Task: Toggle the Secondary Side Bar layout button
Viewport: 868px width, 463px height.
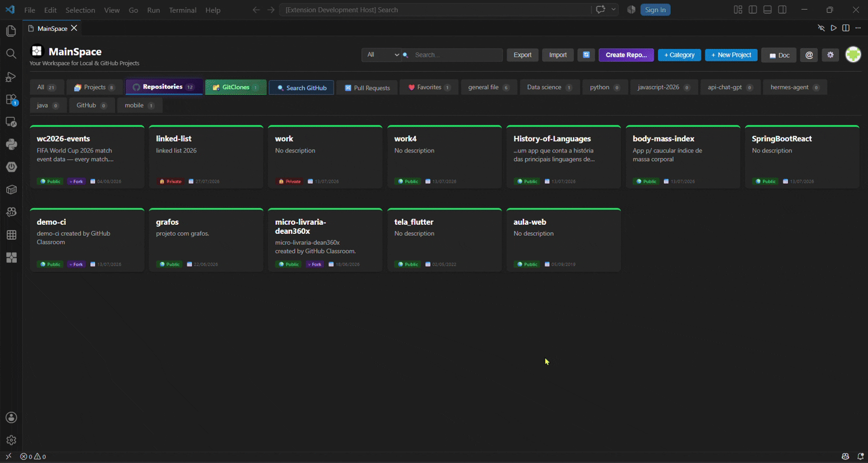Action: 782,10
